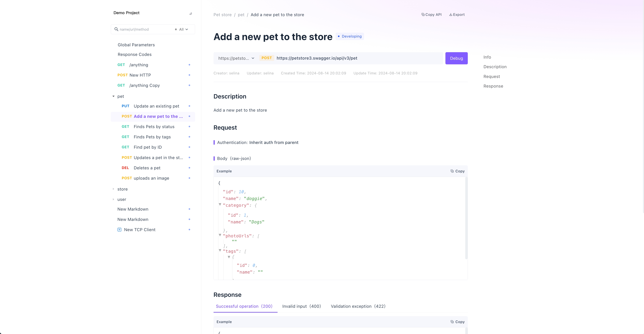
Task: Click the Debug button to test API
Action: click(456, 58)
